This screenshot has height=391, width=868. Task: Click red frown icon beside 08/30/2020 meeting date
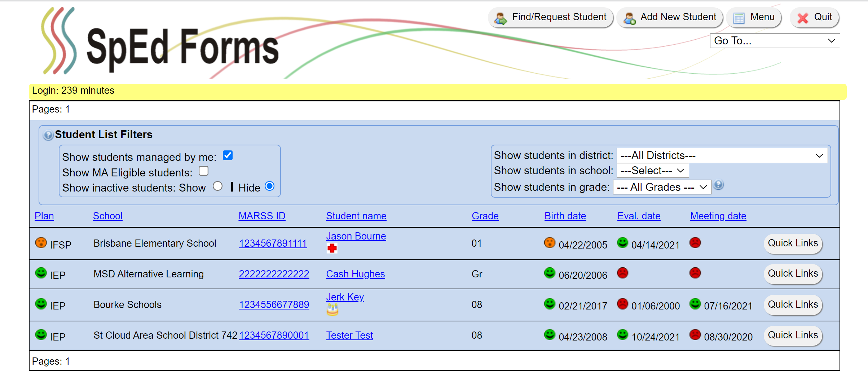point(695,335)
